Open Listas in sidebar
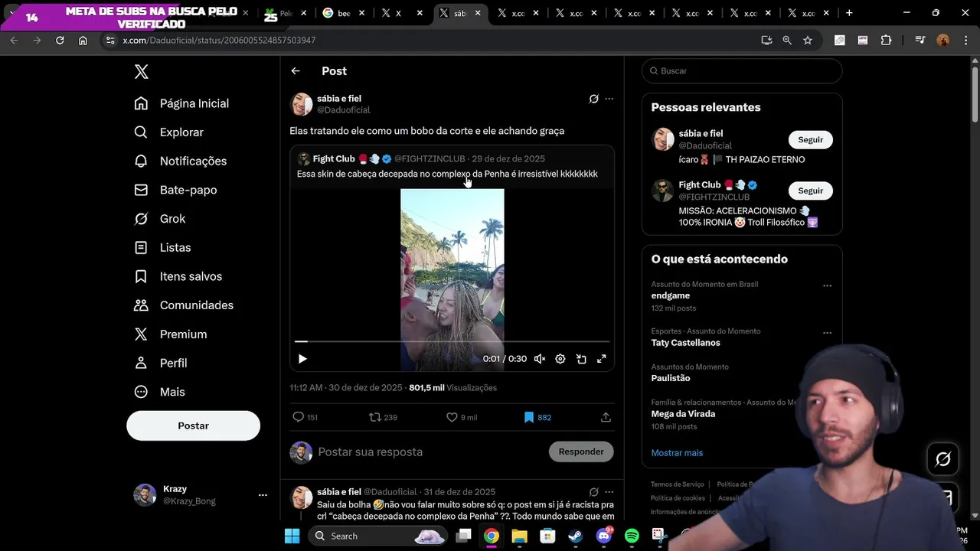 (x=162, y=247)
